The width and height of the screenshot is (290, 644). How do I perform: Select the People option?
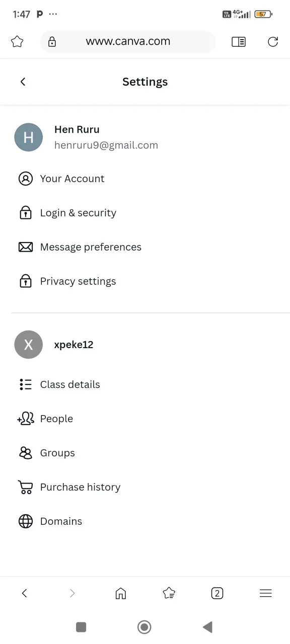tap(145, 419)
